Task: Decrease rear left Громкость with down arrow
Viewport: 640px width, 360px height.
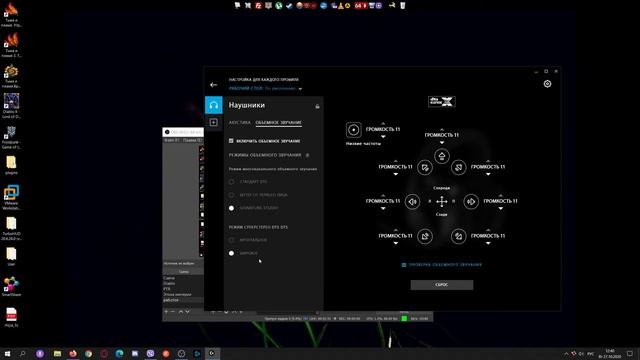Action: 396,243
